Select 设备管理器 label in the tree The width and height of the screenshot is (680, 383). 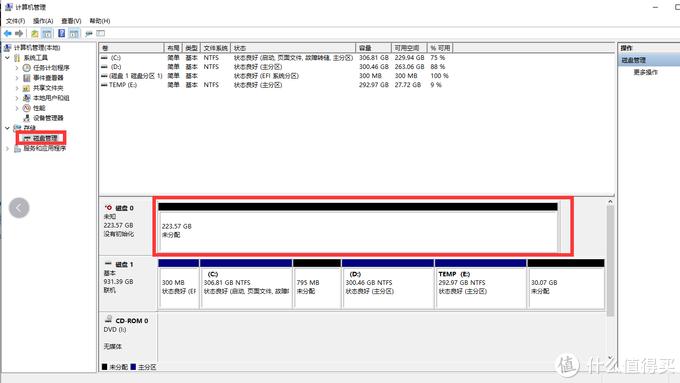48,118
